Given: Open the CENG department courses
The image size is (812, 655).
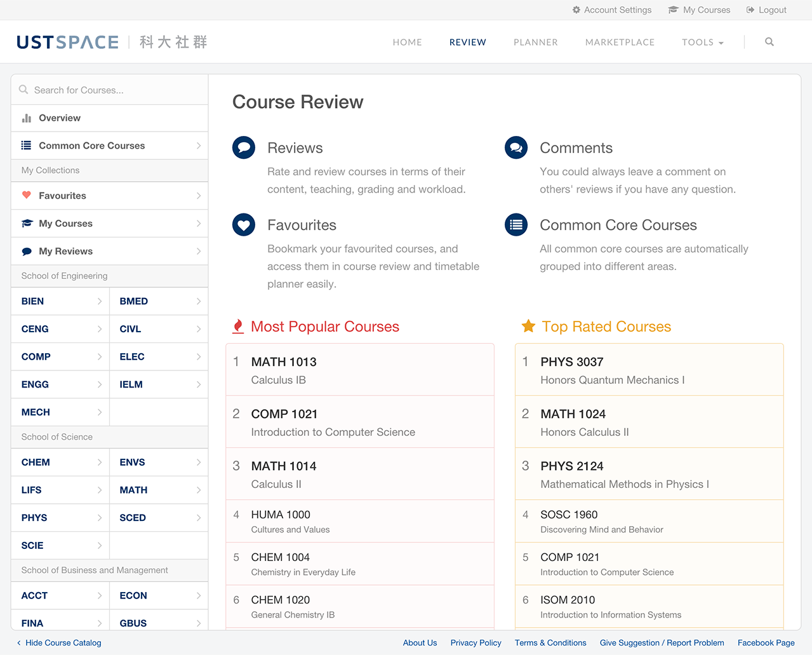Looking at the screenshot, I should pos(60,329).
